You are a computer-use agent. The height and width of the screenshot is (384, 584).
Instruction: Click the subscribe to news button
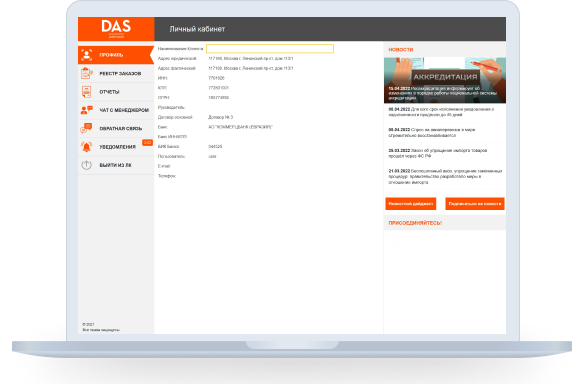[475, 204]
